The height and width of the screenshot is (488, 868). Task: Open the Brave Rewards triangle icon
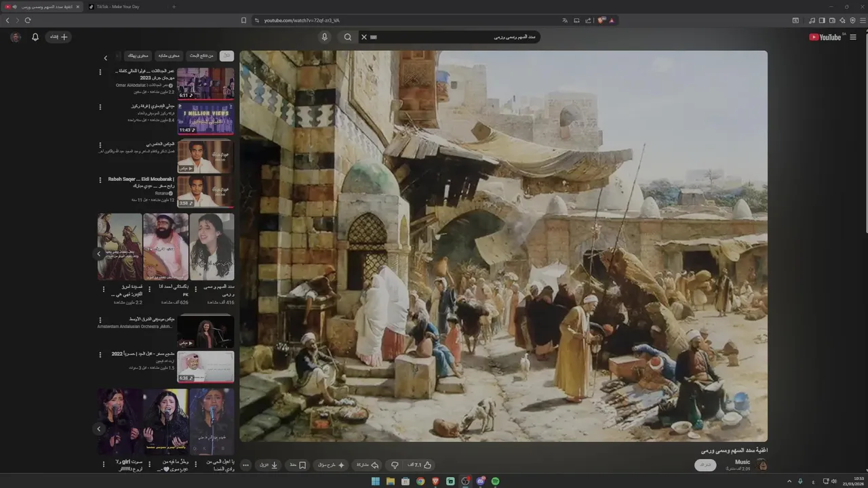611,20
